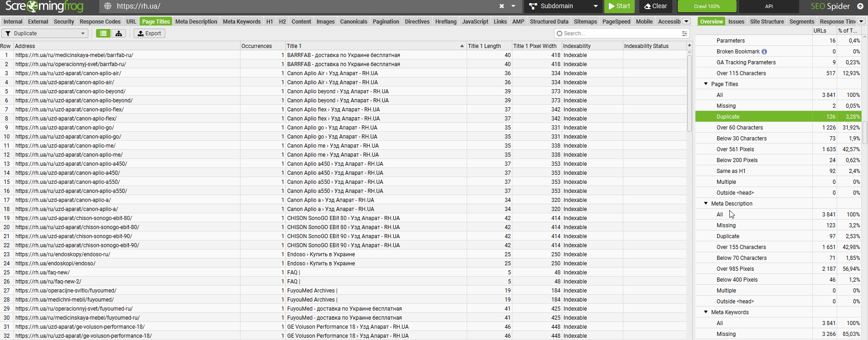Click the Broken Bookmark info icon
The height and width of the screenshot is (340, 868).
click(764, 52)
